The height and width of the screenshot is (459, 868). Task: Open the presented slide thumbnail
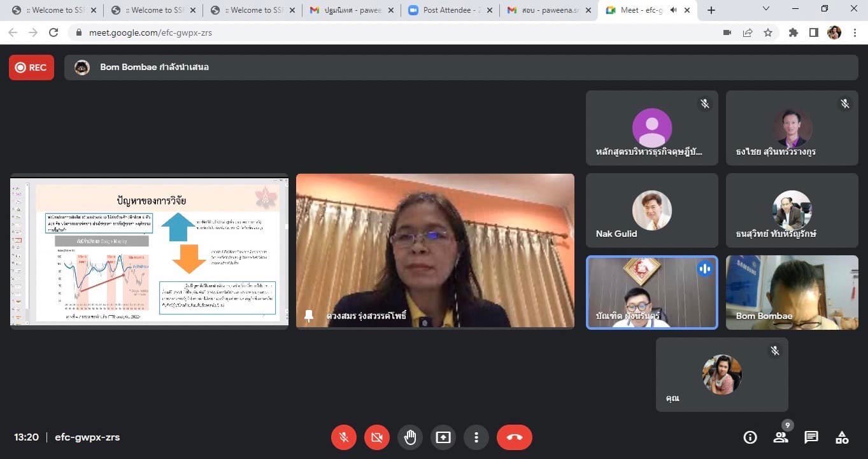pyautogui.click(x=149, y=251)
